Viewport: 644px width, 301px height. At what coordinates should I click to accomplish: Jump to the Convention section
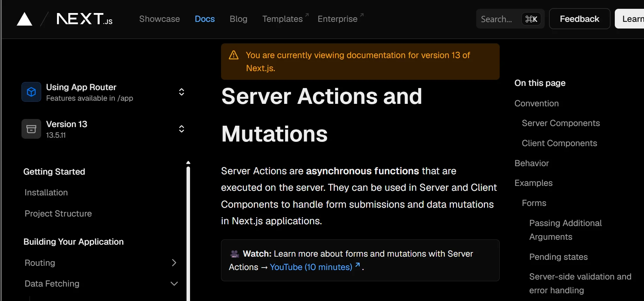(x=536, y=104)
